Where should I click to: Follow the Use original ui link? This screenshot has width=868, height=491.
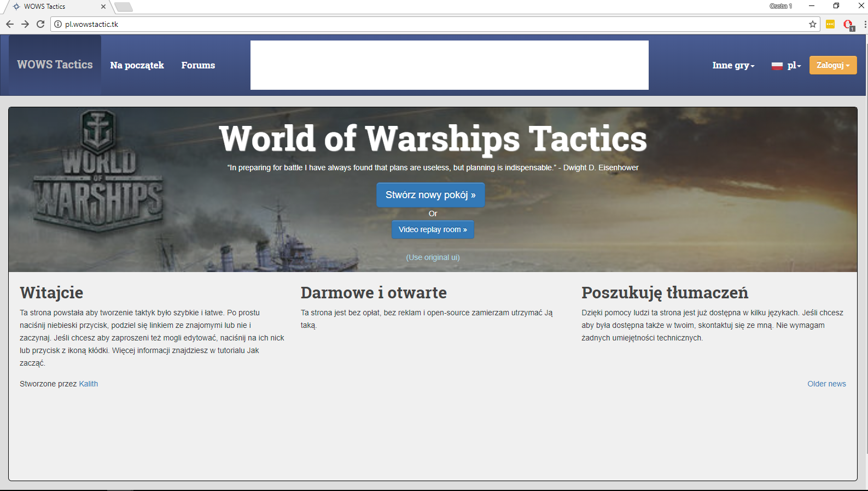click(433, 257)
